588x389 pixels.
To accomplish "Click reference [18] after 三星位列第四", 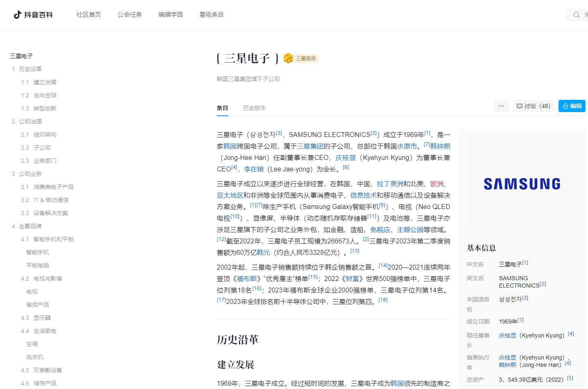I will point(383,299).
